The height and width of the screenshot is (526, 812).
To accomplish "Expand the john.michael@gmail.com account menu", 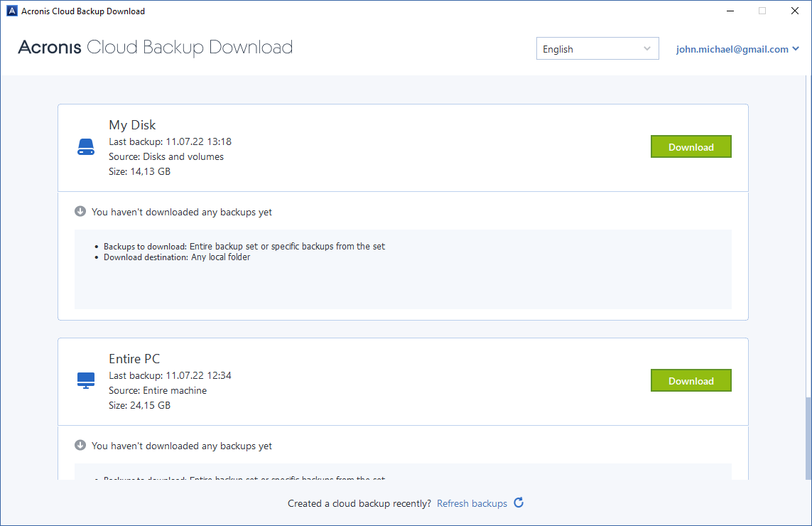I will (737, 49).
